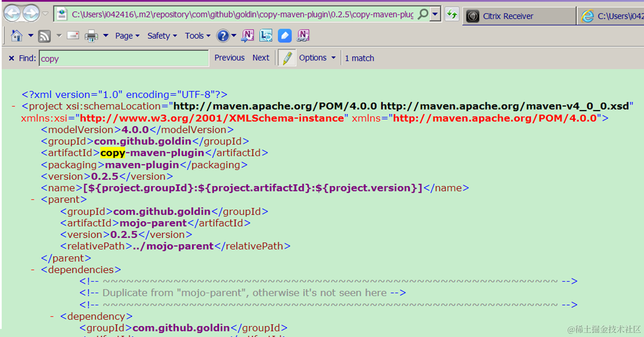Click the highlighted copy match in artifactId
Screen dimensions: 644x337
coord(113,153)
